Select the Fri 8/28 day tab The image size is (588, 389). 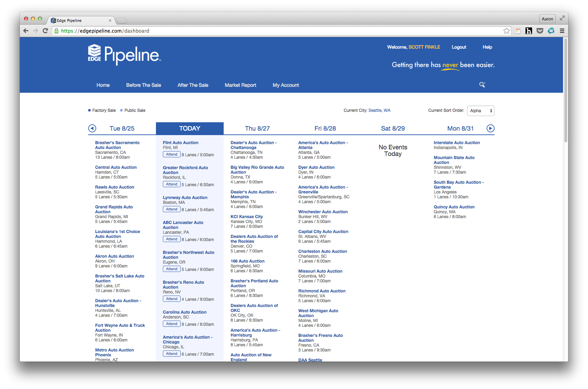pyautogui.click(x=325, y=129)
